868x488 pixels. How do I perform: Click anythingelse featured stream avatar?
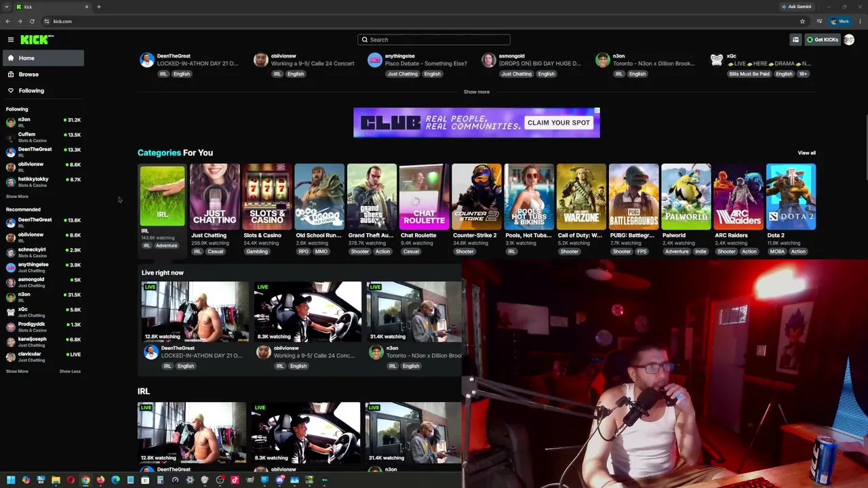[x=374, y=61]
